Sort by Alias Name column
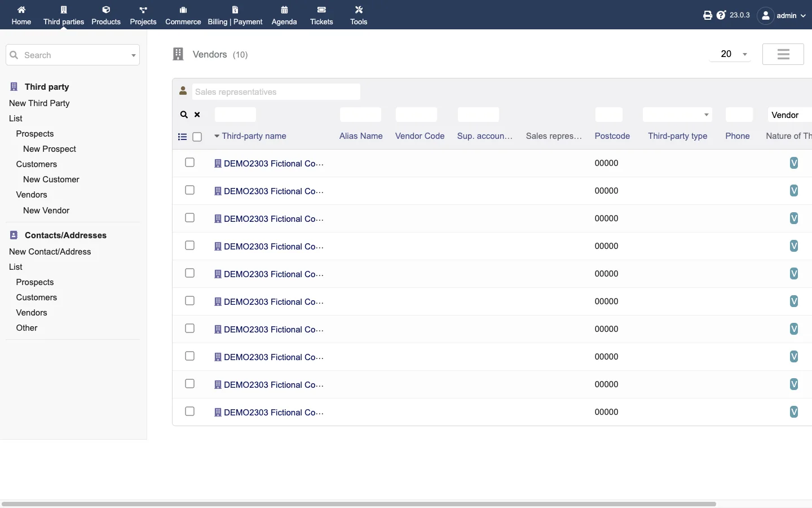This screenshot has height=508, width=812. click(361, 136)
